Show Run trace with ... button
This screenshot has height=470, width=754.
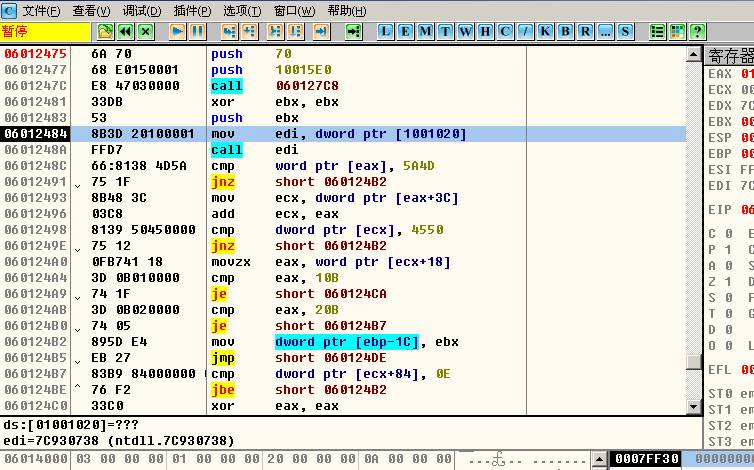pyautogui.click(x=605, y=32)
